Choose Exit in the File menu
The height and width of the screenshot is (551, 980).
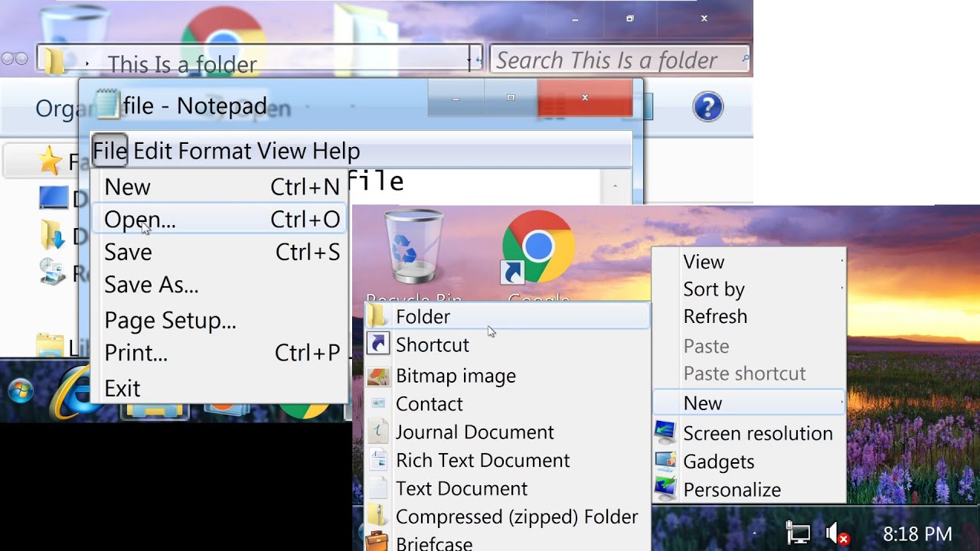point(220,388)
